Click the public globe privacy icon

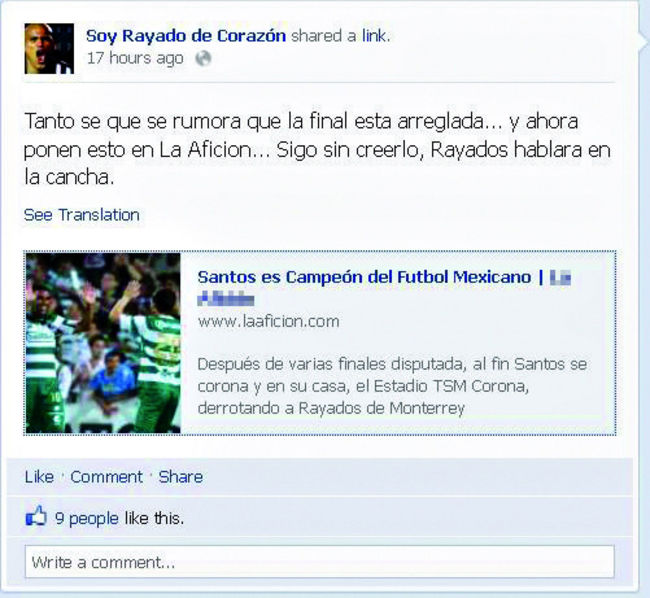pyautogui.click(x=203, y=58)
